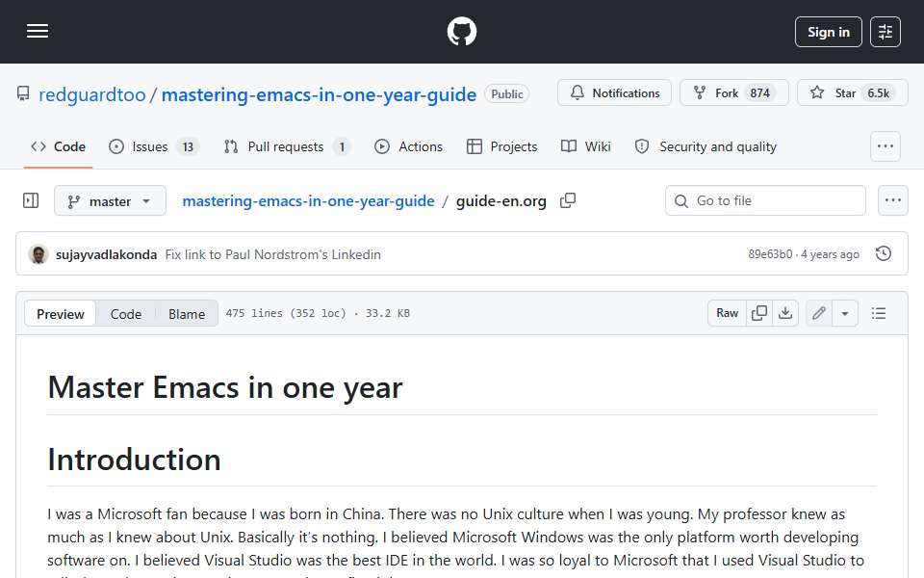
Task: Open the master branch dropdown
Action: (110, 201)
